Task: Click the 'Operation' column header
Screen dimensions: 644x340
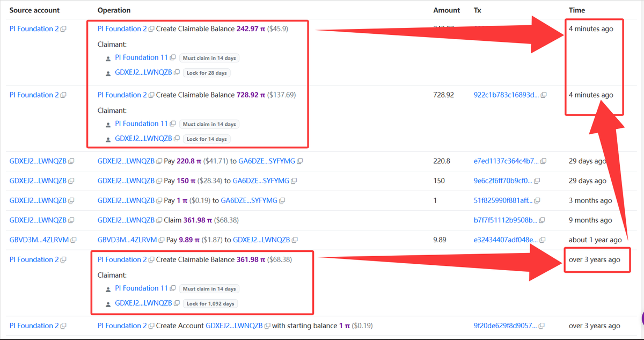Action: [114, 10]
